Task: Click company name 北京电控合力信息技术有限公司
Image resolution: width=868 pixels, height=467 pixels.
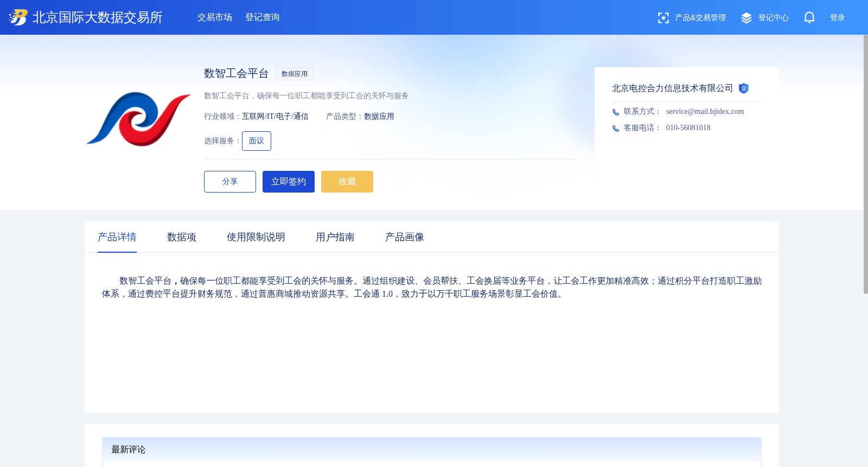Action: [673, 88]
